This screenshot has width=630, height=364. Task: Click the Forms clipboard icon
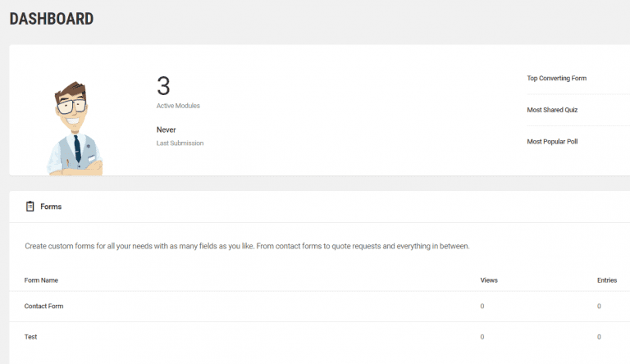point(30,207)
